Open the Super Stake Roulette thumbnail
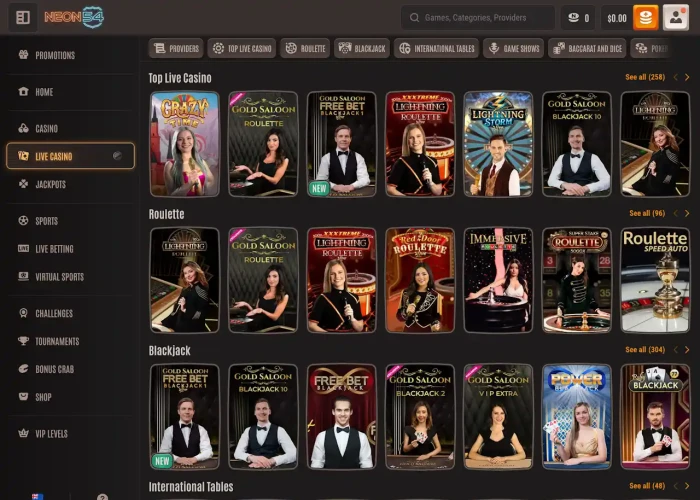700x500 pixels. [x=577, y=280]
